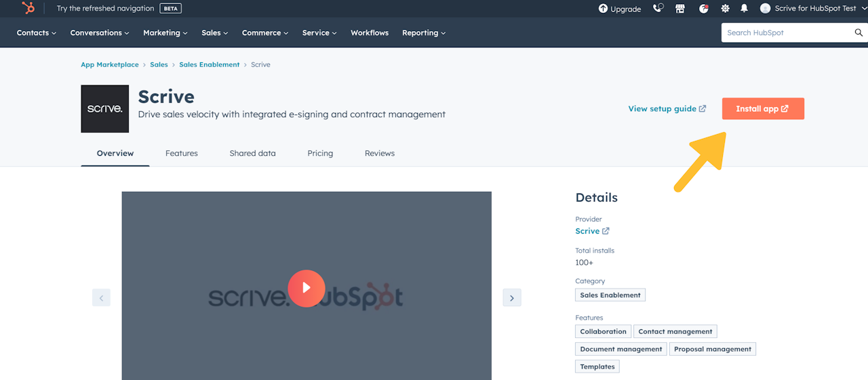Open the View setup guide link
868x380 pixels.
point(667,108)
